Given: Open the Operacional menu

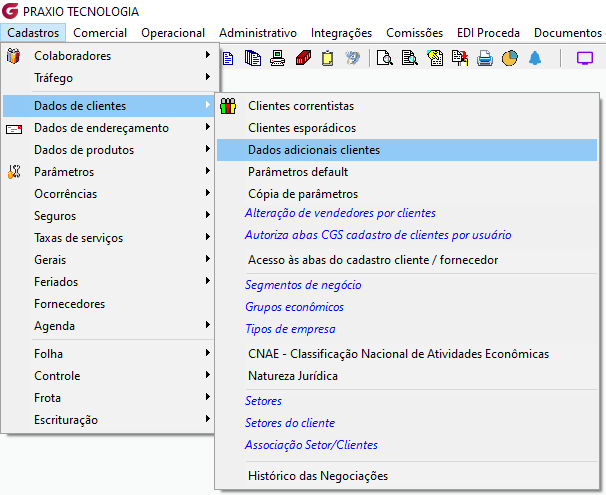Looking at the screenshot, I should click(x=173, y=33).
